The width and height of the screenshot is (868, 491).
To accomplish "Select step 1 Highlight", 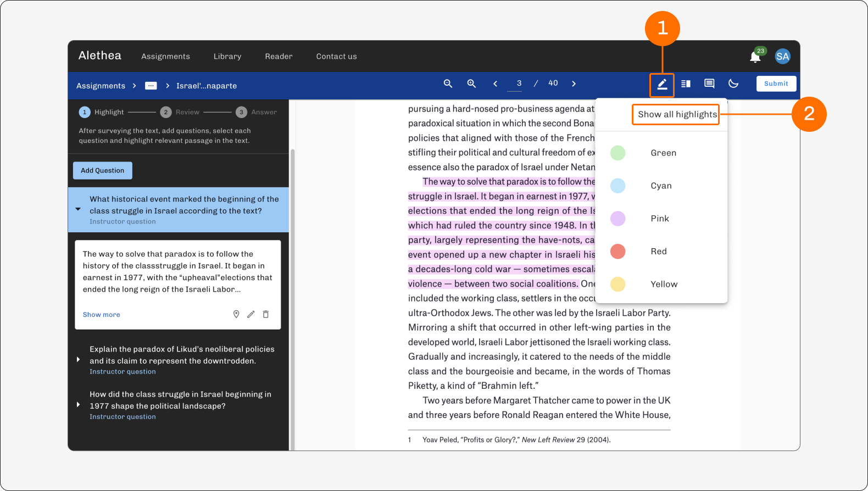I will point(102,112).
